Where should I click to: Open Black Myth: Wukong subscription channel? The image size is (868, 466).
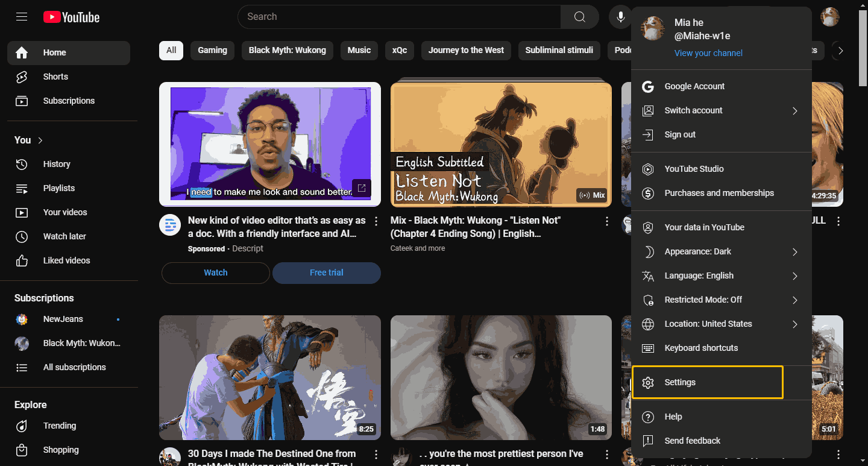pos(69,343)
